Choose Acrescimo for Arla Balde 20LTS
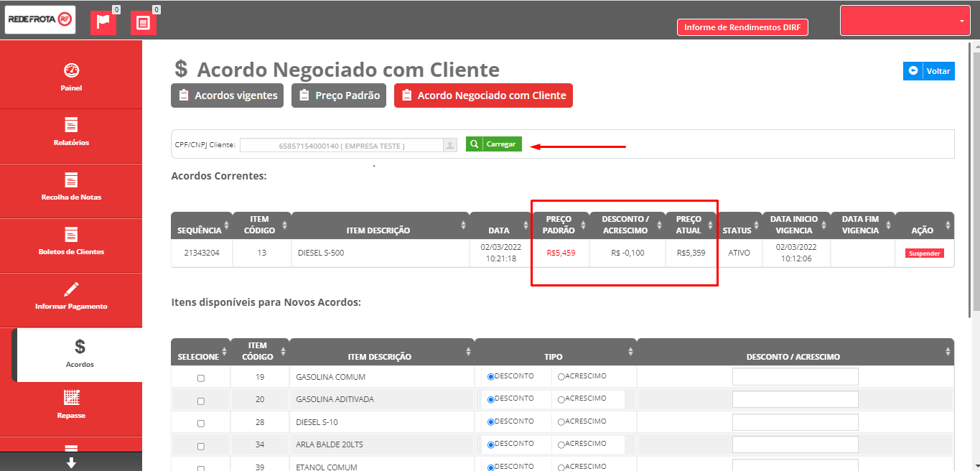This screenshot has width=980, height=471. point(561,444)
